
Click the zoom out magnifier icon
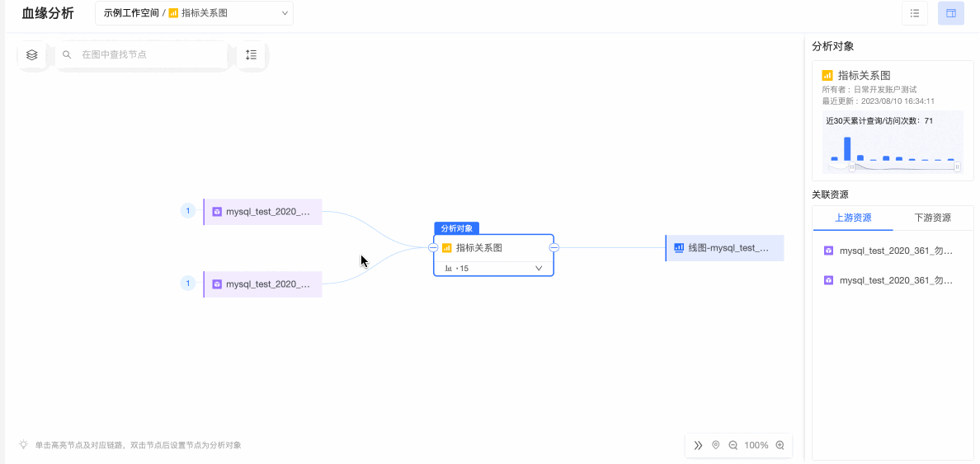[x=733, y=445]
